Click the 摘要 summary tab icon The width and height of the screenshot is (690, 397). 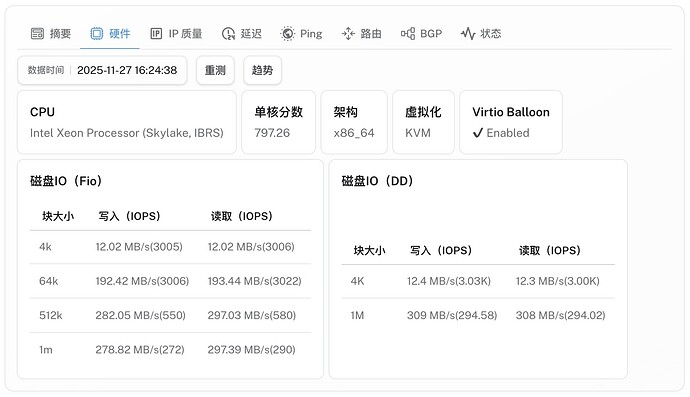(37, 33)
